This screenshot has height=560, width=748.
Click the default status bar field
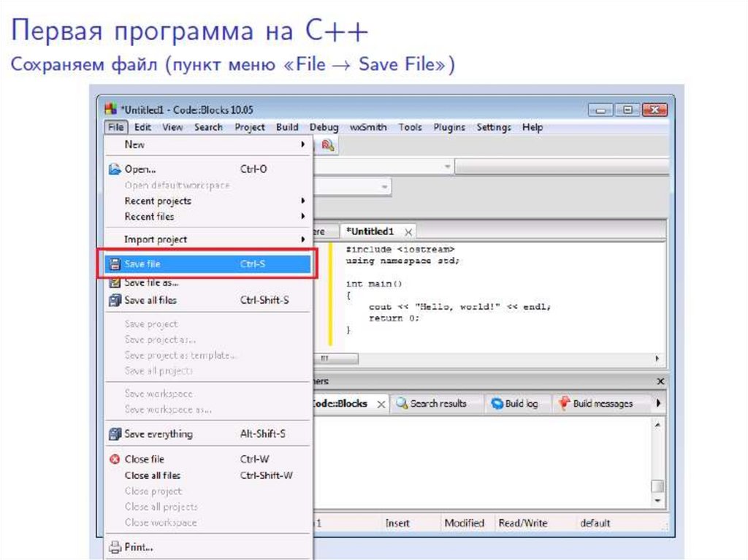595,523
